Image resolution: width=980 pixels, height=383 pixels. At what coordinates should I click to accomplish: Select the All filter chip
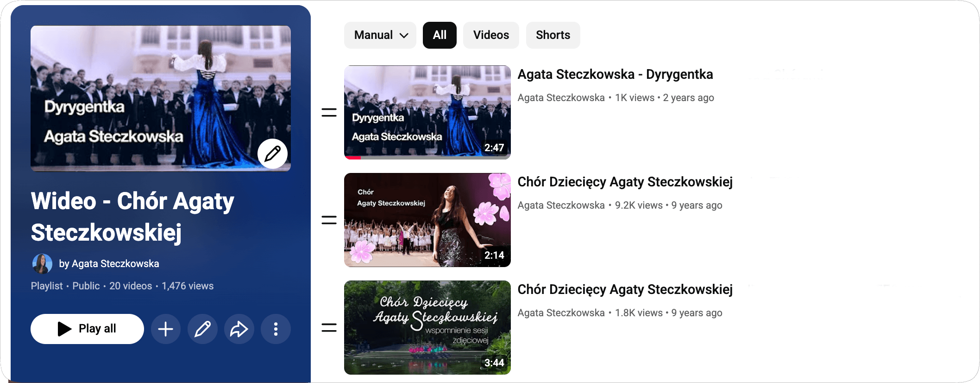440,35
